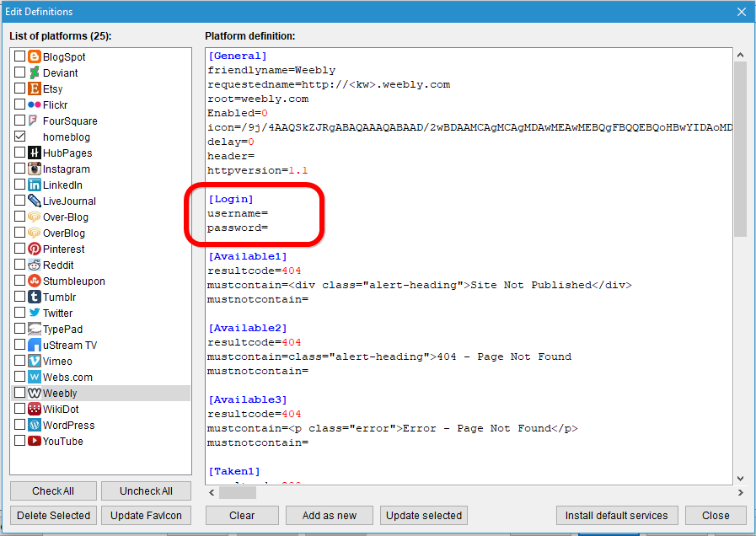Screen dimensions: 756x536
Task: Click the uStream TV icon
Action: [x=35, y=345]
